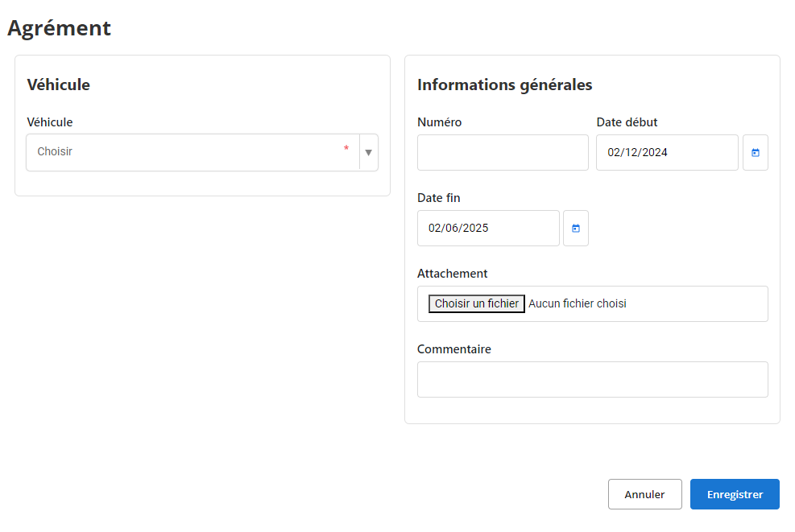
Task: Click the Date fin field showing 02/06/2025
Action: [488, 228]
